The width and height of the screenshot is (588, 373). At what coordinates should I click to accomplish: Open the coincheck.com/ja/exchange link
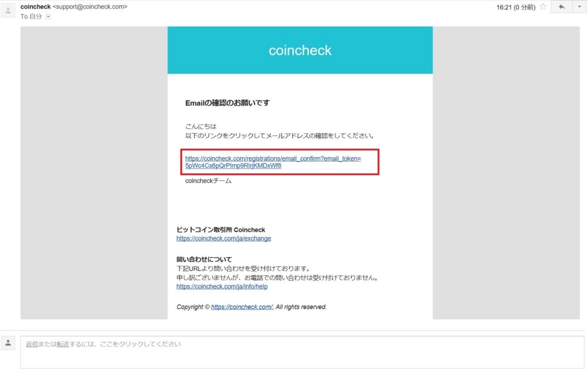click(x=223, y=238)
